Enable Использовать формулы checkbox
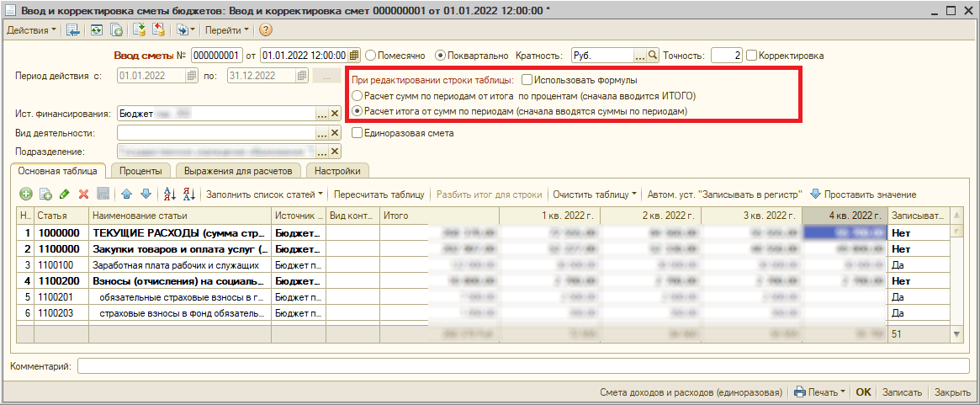The height and width of the screenshot is (405, 980). coord(527,81)
